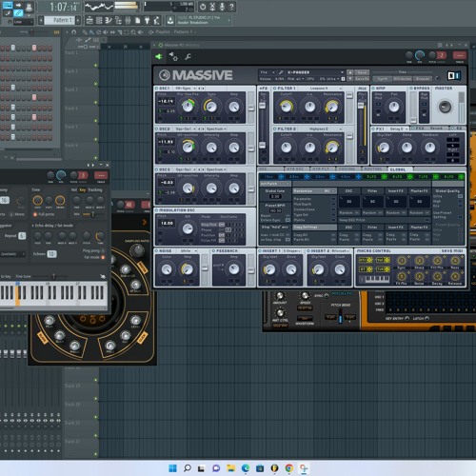Toggle OSC3 power button in Massive

tap(156, 169)
